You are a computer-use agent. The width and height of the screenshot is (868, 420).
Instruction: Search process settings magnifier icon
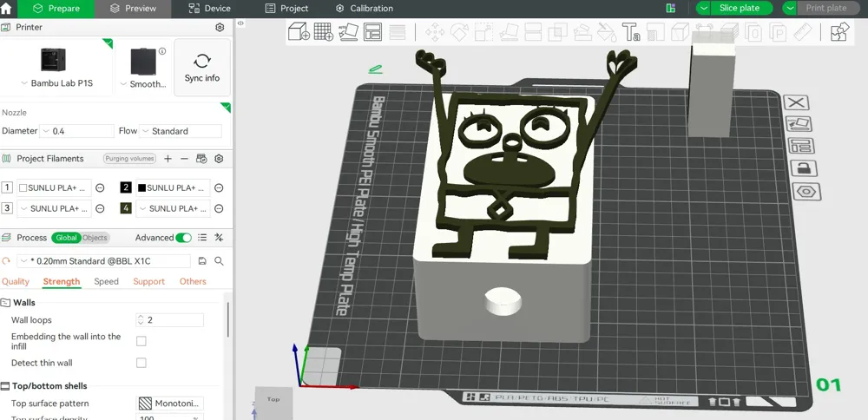pyautogui.click(x=219, y=261)
